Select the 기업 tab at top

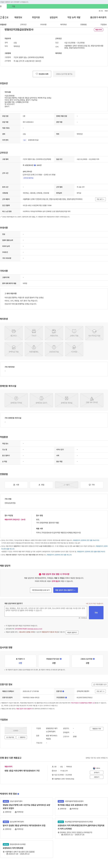tap(13, 6)
